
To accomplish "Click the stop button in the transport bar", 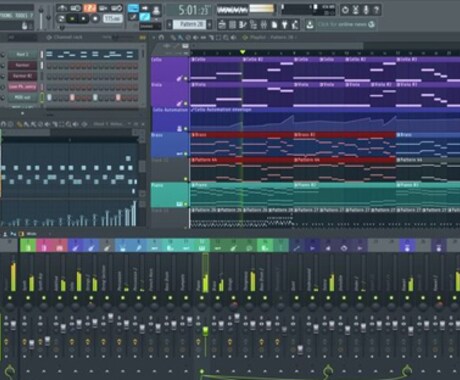I will (83, 19).
